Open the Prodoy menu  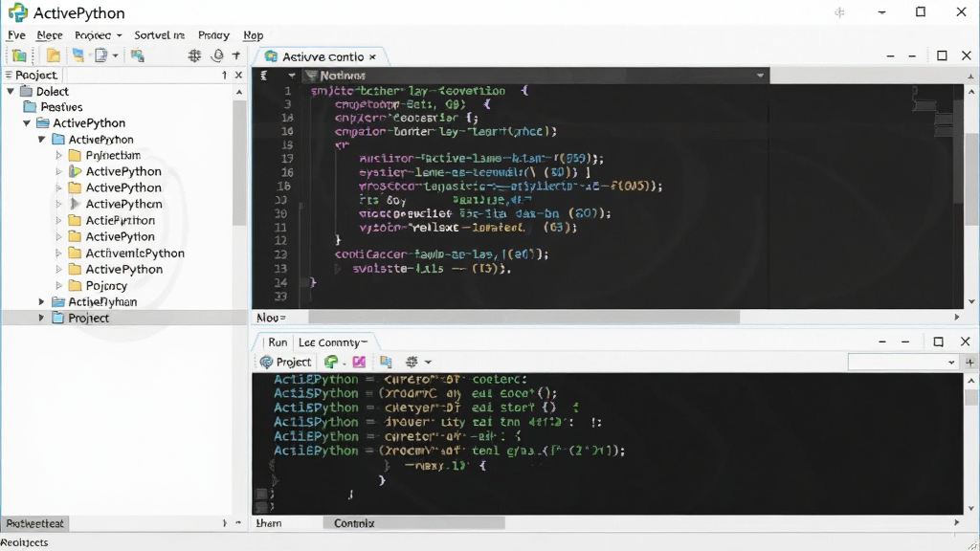click(x=213, y=35)
